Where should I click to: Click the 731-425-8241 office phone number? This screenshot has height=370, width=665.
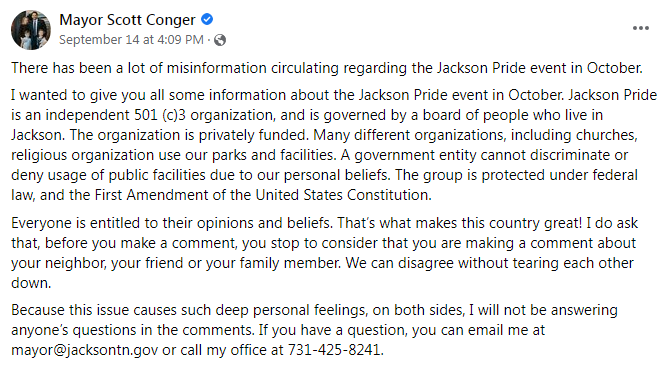pos(335,350)
